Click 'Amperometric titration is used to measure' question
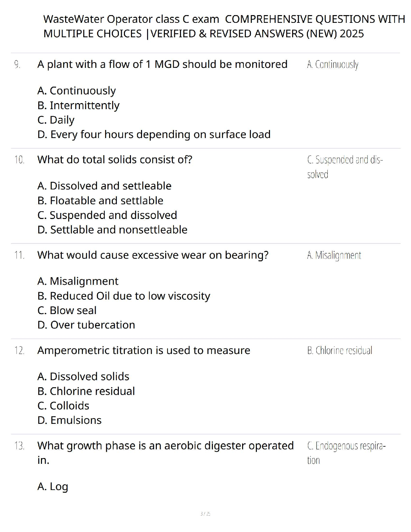The image size is (411, 532). coord(144,350)
